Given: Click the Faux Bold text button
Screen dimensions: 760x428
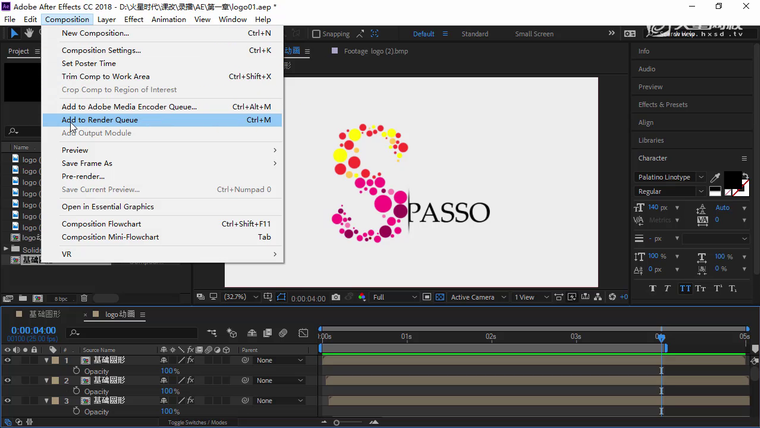Looking at the screenshot, I should tap(652, 288).
